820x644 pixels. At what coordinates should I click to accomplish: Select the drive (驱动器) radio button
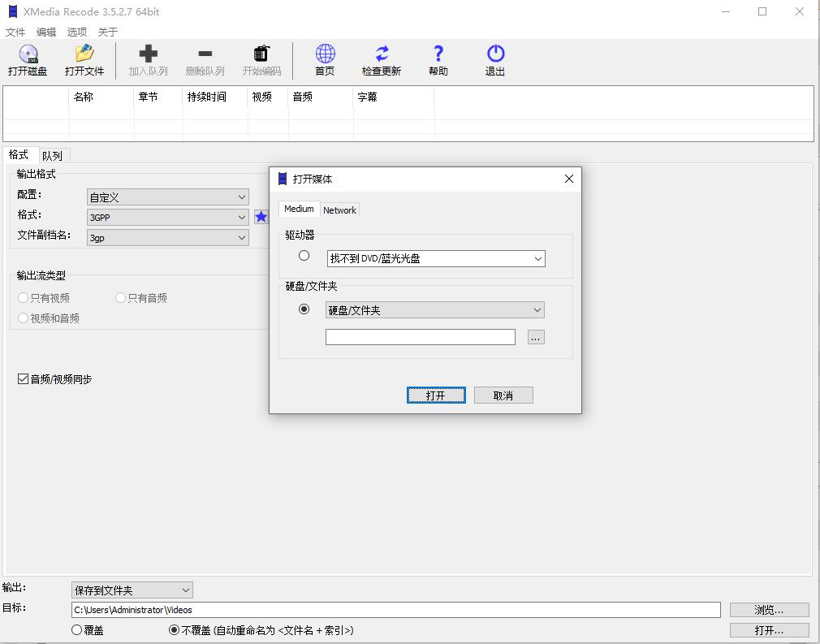[x=304, y=256]
